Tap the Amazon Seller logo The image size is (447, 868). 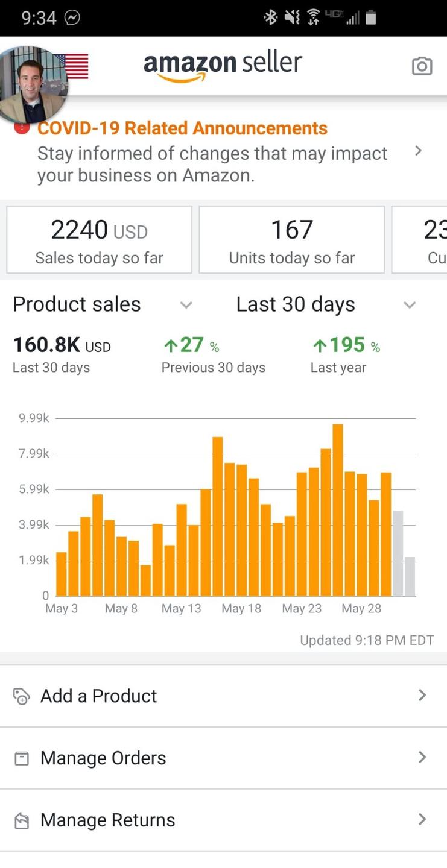(223, 65)
